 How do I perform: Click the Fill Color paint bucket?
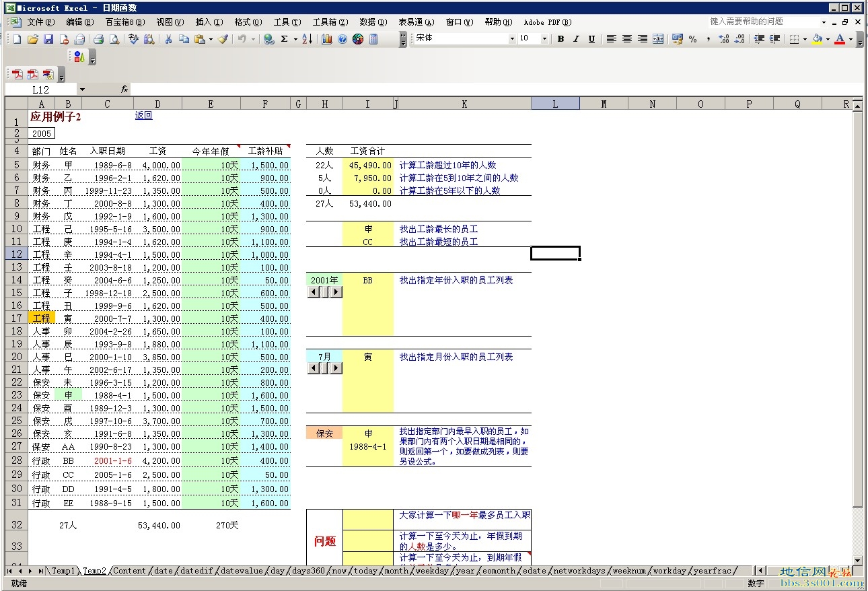coord(817,39)
